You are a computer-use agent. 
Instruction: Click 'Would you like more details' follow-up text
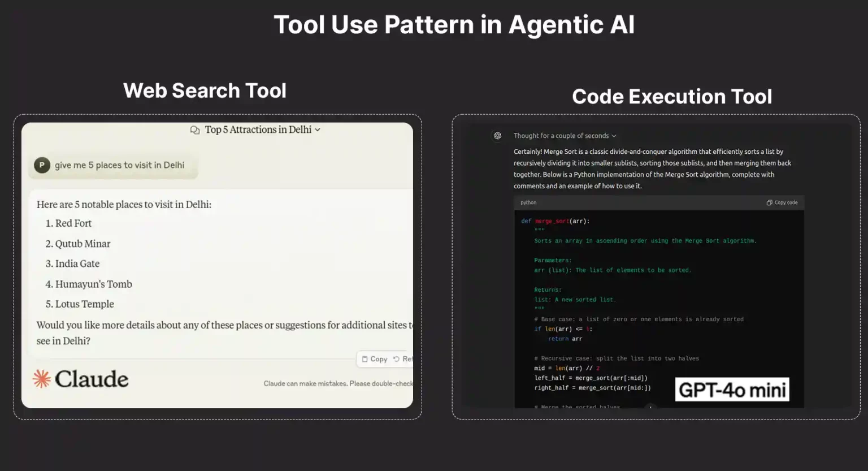(x=225, y=332)
